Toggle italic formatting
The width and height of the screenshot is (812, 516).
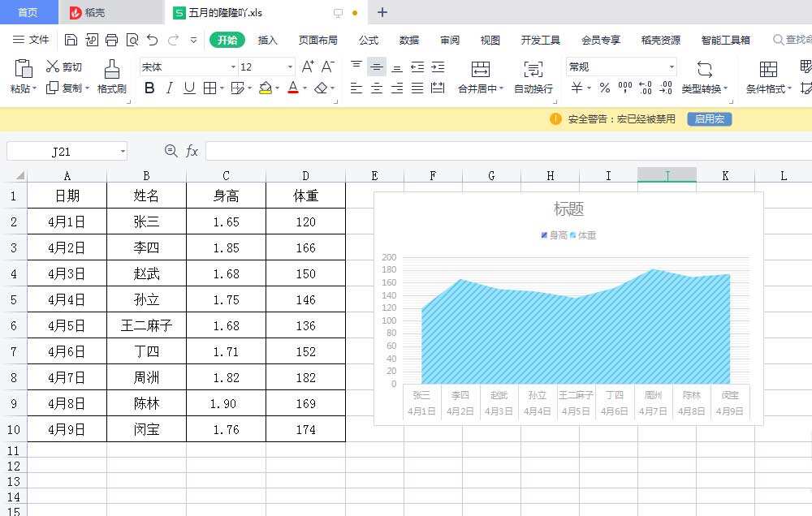click(x=170, y=88)
